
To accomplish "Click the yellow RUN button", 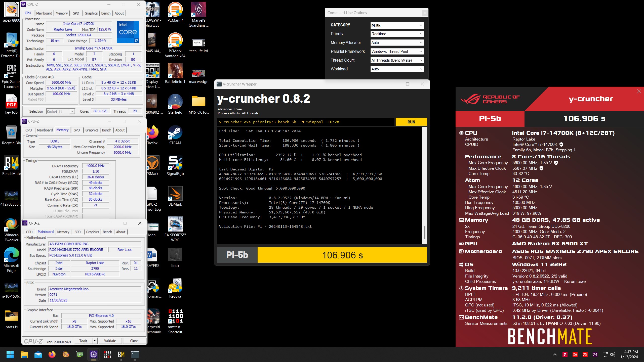I will [x=411, y=122].
